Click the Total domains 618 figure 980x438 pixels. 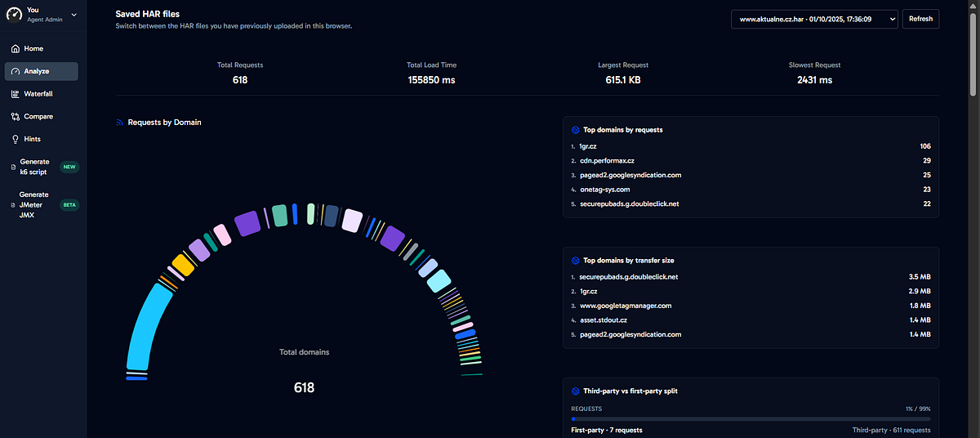point(305,387)
